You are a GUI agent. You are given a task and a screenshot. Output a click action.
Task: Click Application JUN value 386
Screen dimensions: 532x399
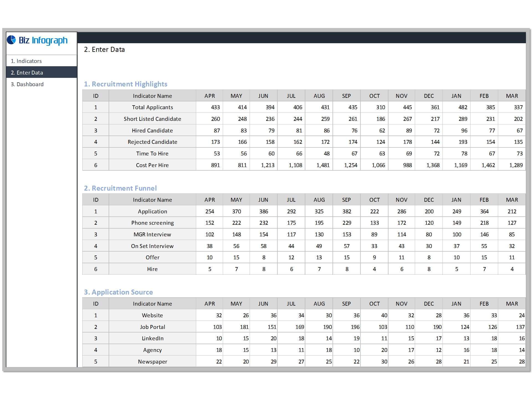tap(264, 211)
